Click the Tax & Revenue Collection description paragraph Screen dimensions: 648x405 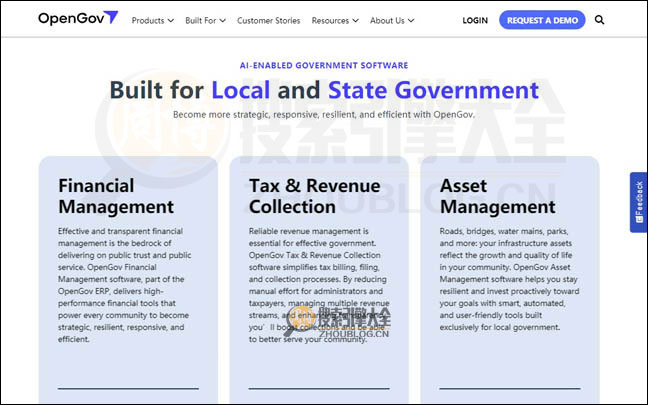pos(319,285)
